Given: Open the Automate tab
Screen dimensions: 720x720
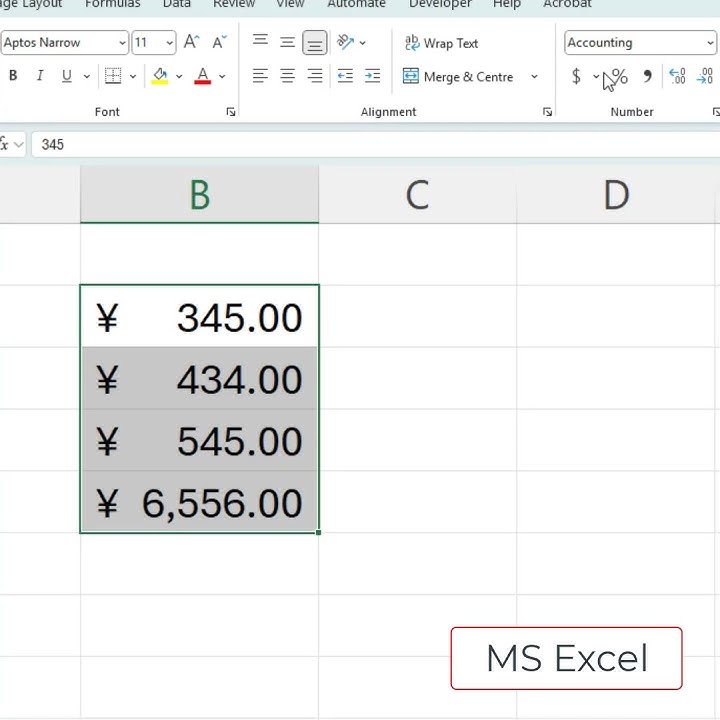Looking at the screenshot, I should [356, 4].
